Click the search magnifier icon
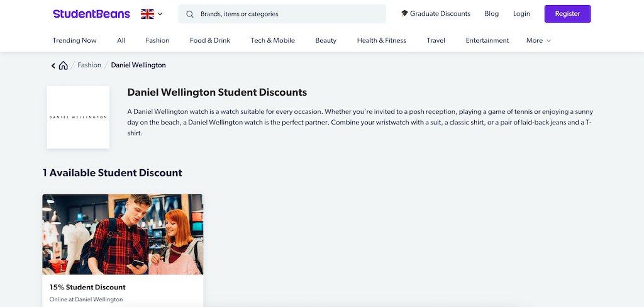Viewport: 644px width, 307px height. (190, 14)
